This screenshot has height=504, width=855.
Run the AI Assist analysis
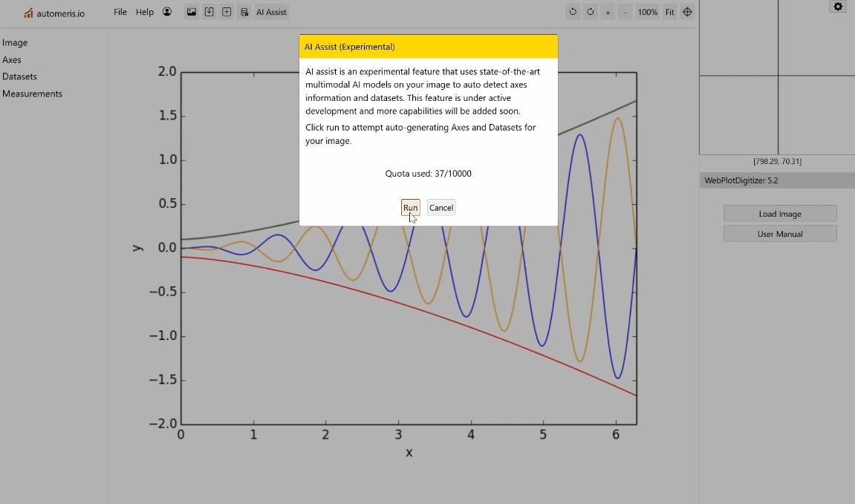[410, 207]
